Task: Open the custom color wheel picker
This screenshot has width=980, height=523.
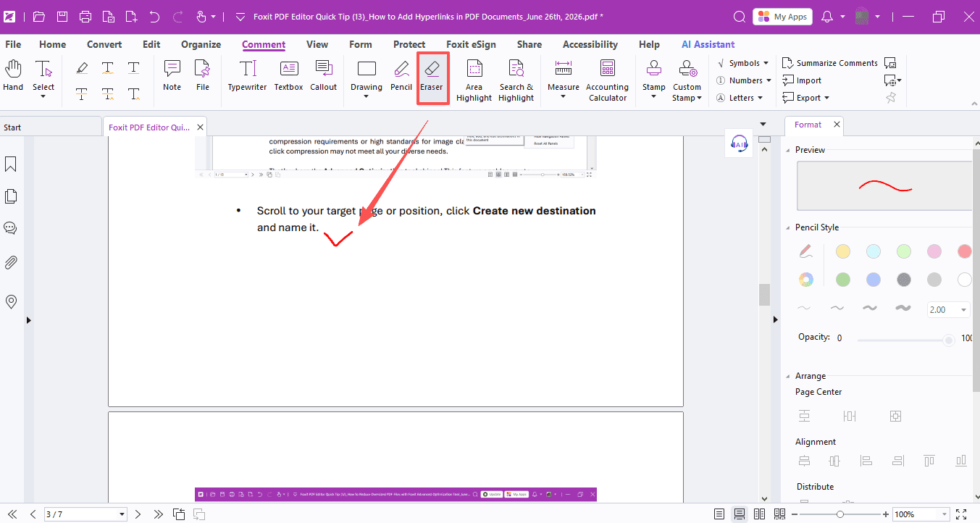Action: (x=805, y=280)
